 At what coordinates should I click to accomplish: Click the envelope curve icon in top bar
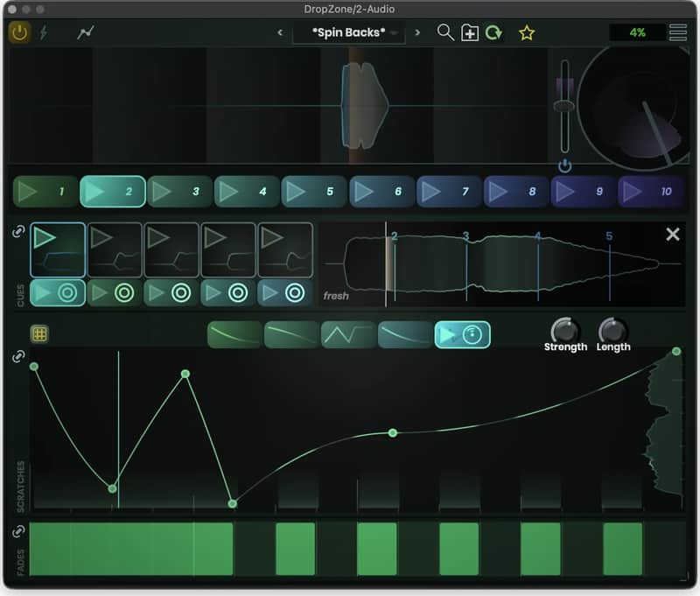85,32
